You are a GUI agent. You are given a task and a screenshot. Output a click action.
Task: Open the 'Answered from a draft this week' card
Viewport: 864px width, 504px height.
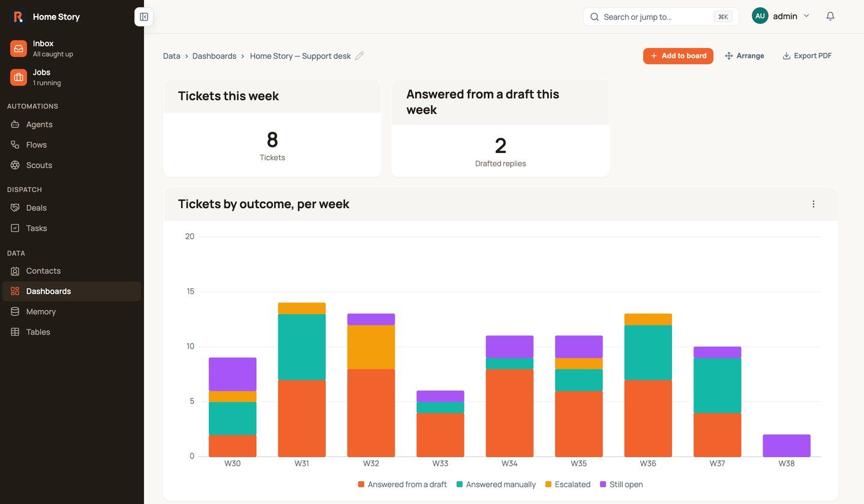coord(500,128)
